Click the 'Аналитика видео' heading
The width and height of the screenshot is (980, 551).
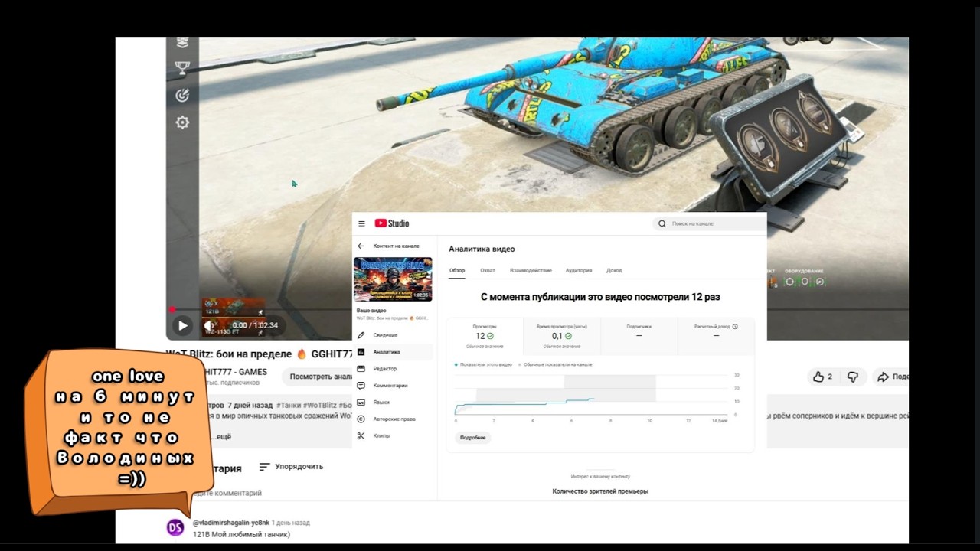point(482,249)
